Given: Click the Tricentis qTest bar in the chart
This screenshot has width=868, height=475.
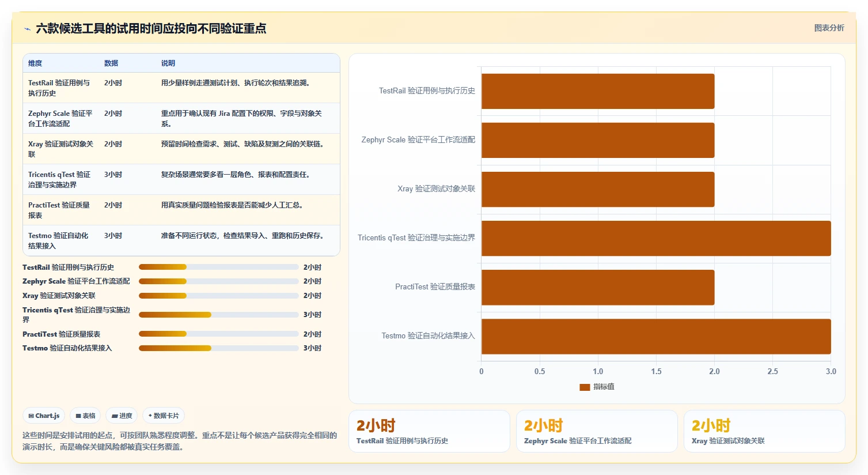Looking at the screenshot, I should tap(656, 238).
